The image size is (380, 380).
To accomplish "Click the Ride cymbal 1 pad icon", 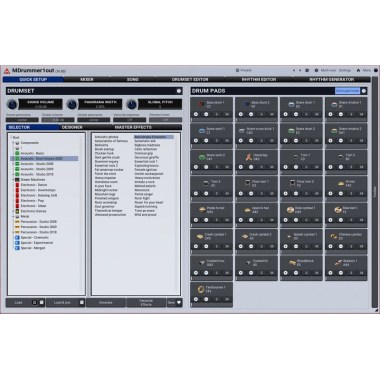I will point(290,210).
